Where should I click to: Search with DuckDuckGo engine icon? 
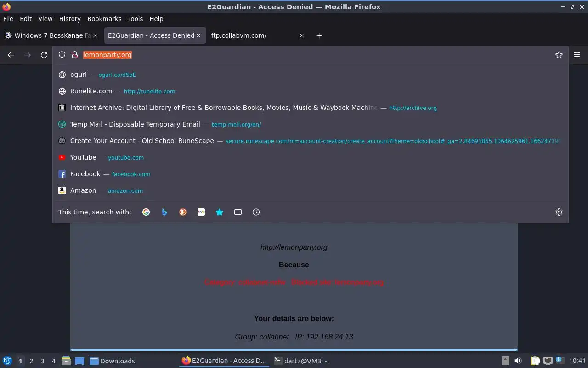[183, 212]
